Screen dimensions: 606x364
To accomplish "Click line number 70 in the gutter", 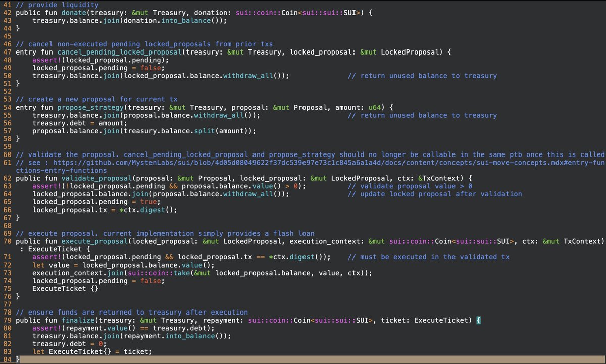I will (x=6, y=241).
